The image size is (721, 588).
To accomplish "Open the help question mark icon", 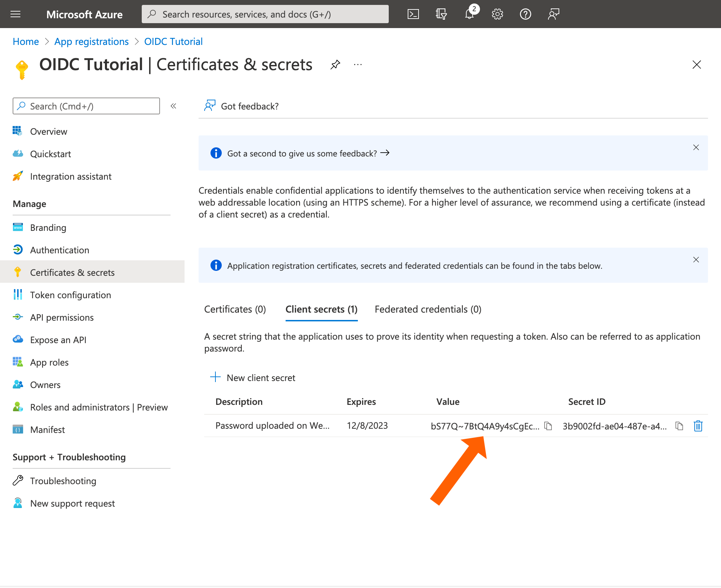I will [525, 14].
